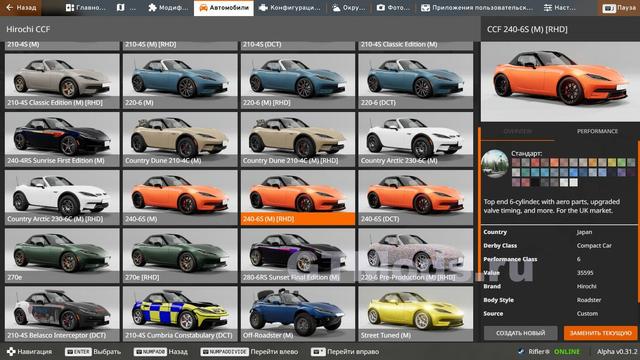Screen dimensions: 640x360
Task: Pick the green paint color swatch
Action: point(621,162)
